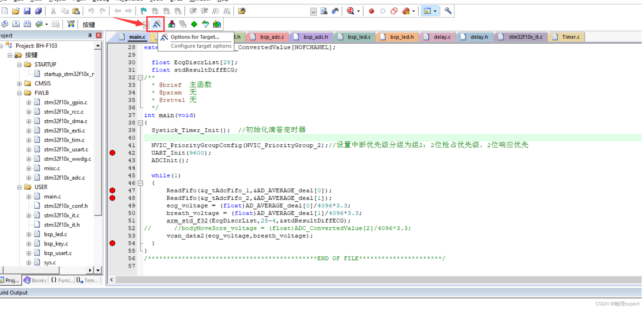Viewport: 644px width, 309px height.
Task: Undo the last edit
Action: [x=91, y=11]
